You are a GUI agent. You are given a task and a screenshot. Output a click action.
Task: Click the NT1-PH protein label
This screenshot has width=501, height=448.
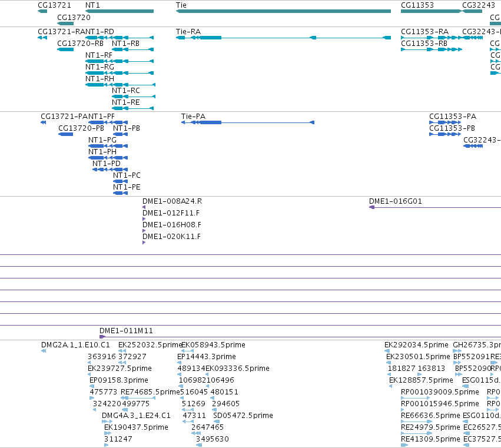coord(102,152)
